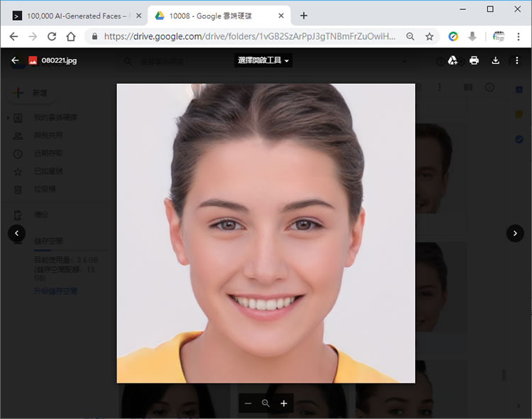This screenshot has height=419, width=532.
Task: Click the circular colored extension icon
Action: click(x=453, y=36)
